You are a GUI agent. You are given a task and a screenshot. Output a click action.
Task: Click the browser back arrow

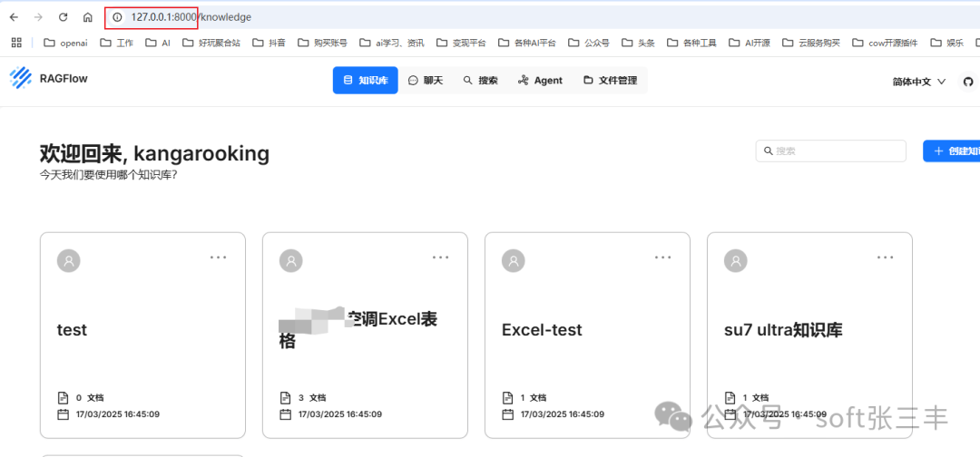(14, 17)
